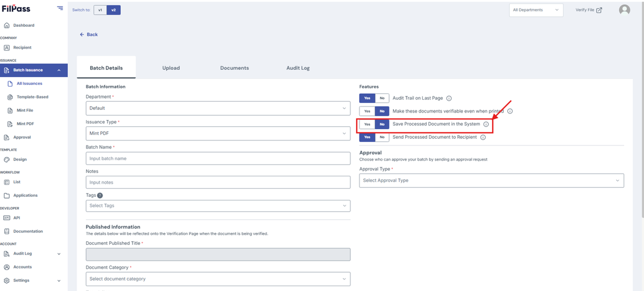The height and width of the screenshot is (291, 644).
Task: Set Audit Trail on Last Page to Yes
Action: pyautogui.click(x=367, y=98)
